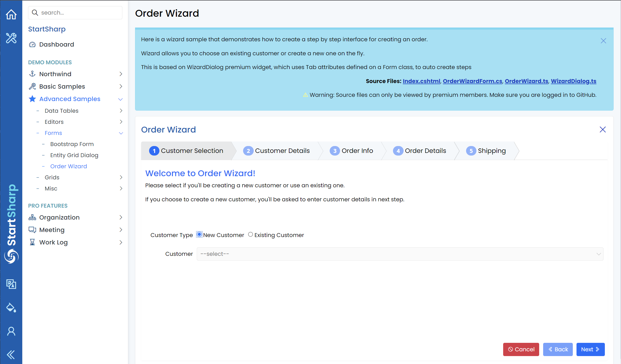Select the New Customer radio button
621x364 pixels.
[x=199, y=235]
